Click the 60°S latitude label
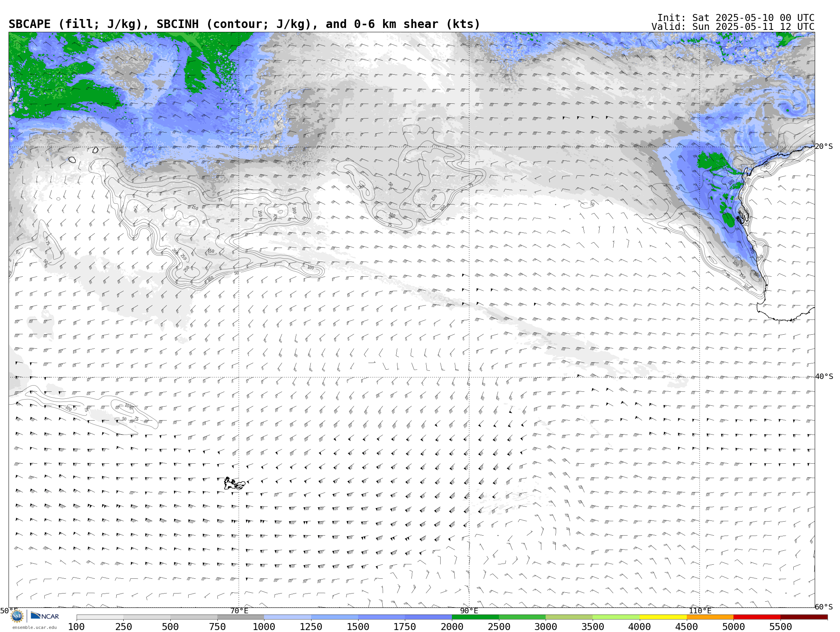Image resolution: width=840 pixels, height=632 pixels. point(824,607)
